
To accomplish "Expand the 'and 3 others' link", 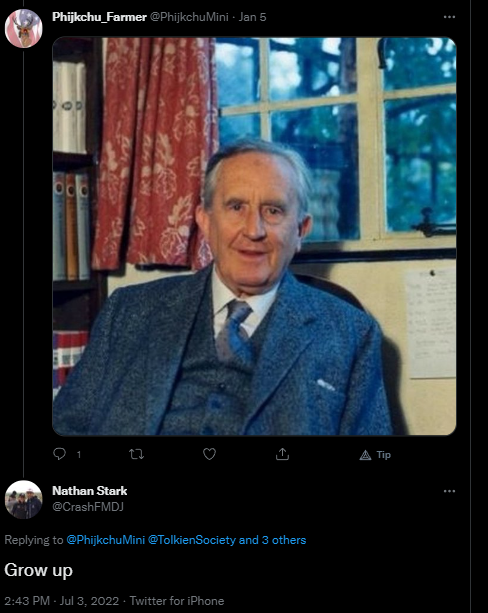I will click(273, 540).
